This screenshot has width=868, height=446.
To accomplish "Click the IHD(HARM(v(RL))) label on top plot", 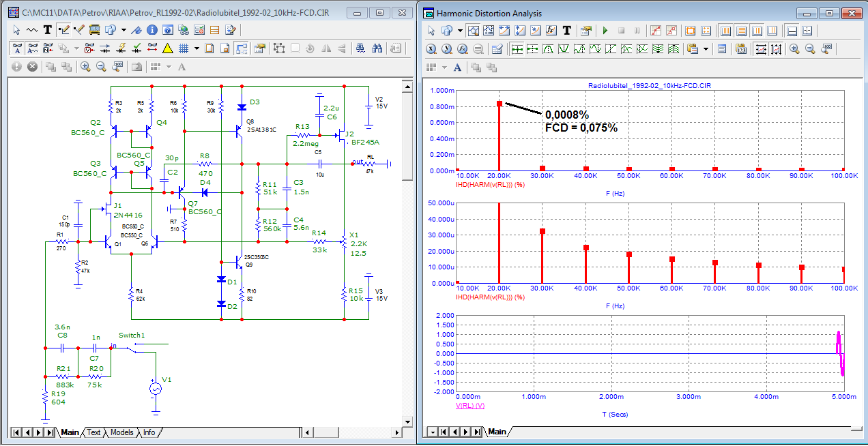I will coord(489,184).
